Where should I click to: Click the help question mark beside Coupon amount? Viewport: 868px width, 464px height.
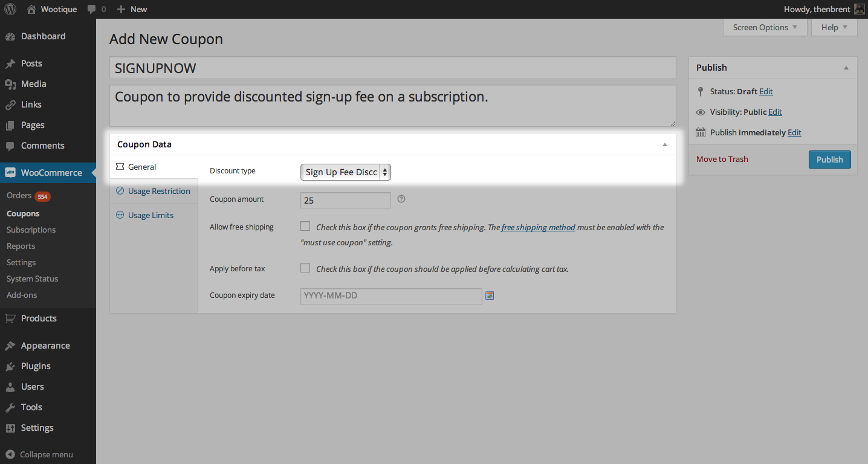tap(401, 198)
